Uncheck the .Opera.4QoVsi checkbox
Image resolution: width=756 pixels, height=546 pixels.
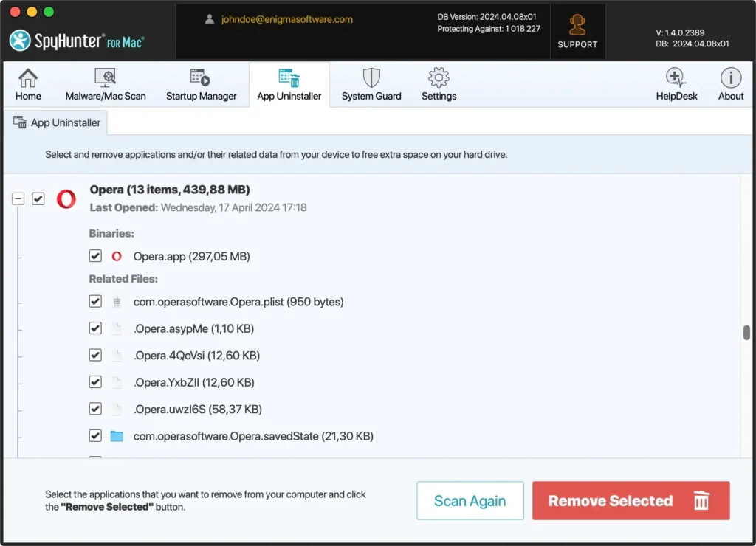pyautogui.click(x=95, y=355)
